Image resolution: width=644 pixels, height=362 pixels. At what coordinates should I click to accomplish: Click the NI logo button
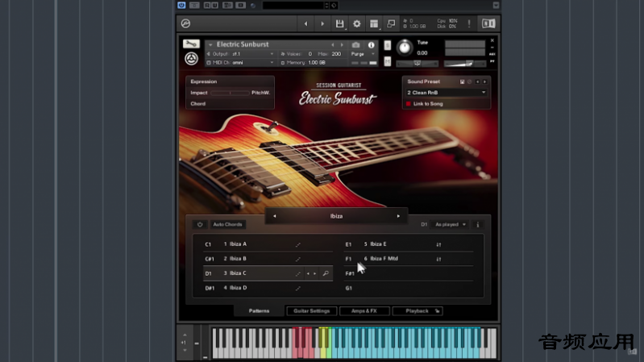click(488, 23)
